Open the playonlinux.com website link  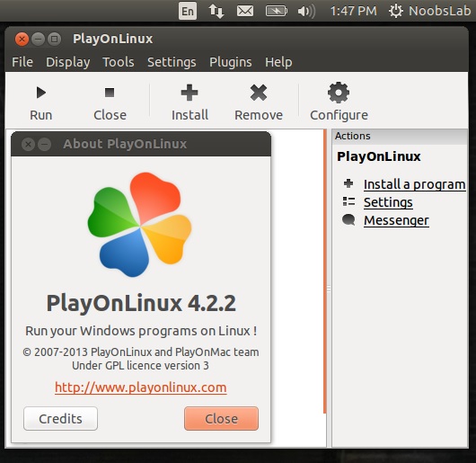(140, 387)
